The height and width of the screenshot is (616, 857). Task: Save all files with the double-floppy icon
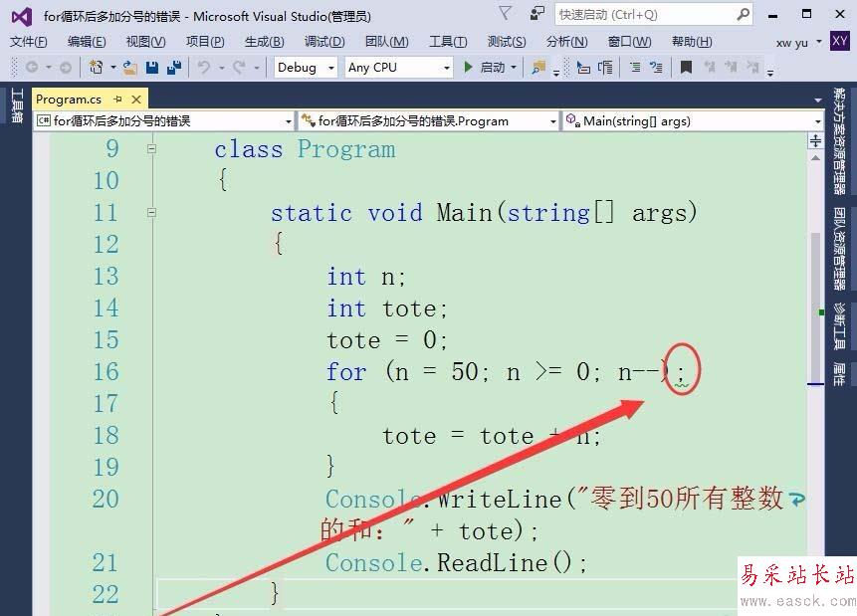tap(174, 68)
